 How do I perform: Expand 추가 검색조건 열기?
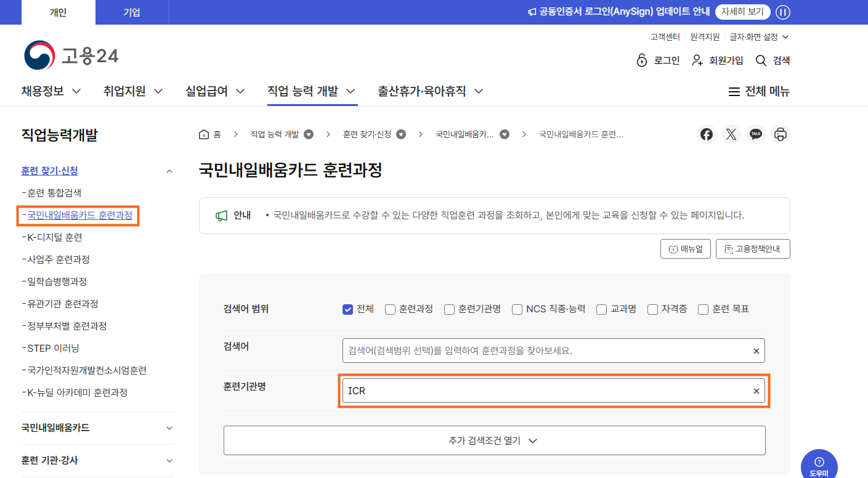coord(494,440)
